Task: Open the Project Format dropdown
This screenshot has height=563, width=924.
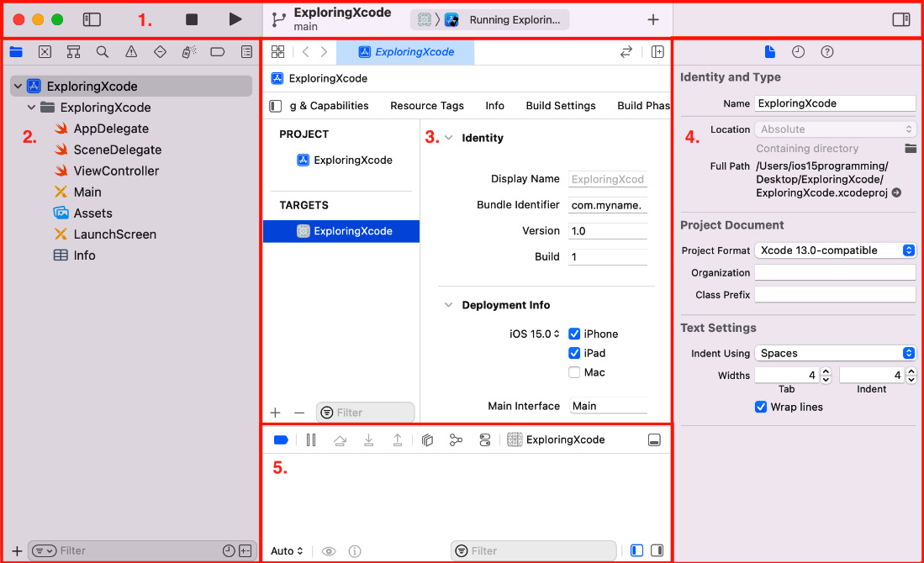Action: [835, 250]
